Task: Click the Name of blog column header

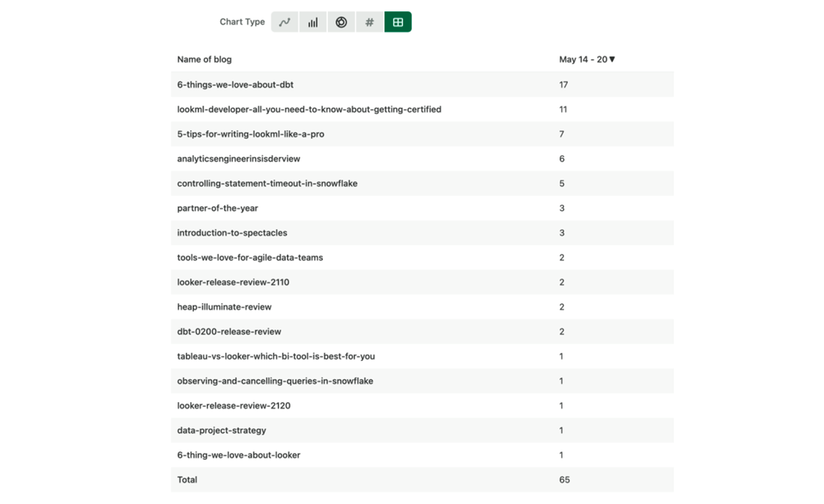Action: 205,59
